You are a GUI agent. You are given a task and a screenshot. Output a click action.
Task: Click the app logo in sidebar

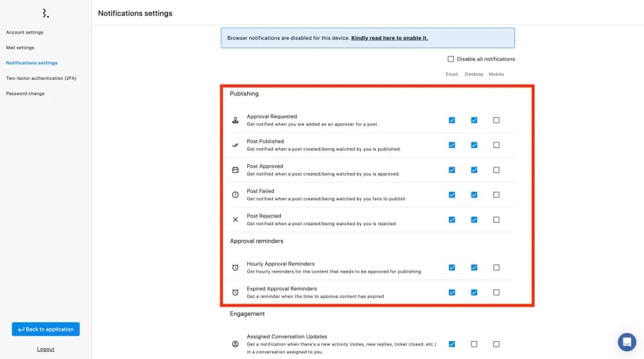coord(45,13)
